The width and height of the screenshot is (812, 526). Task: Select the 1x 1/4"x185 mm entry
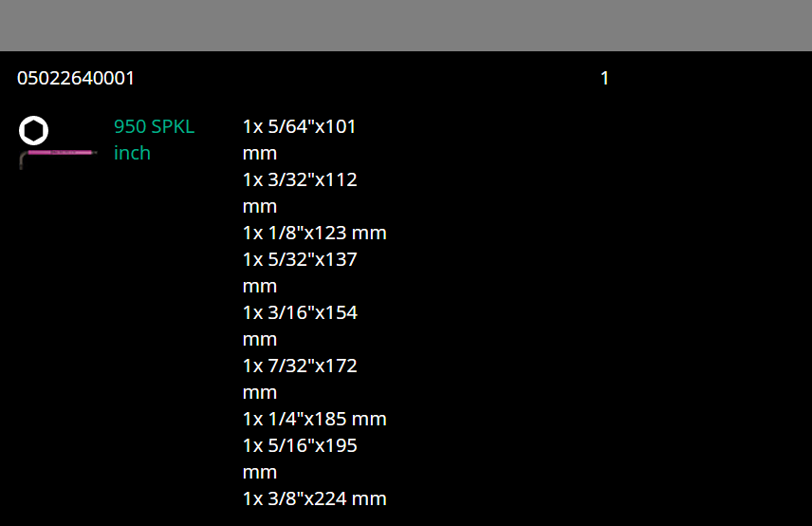(x=314, y=419)
